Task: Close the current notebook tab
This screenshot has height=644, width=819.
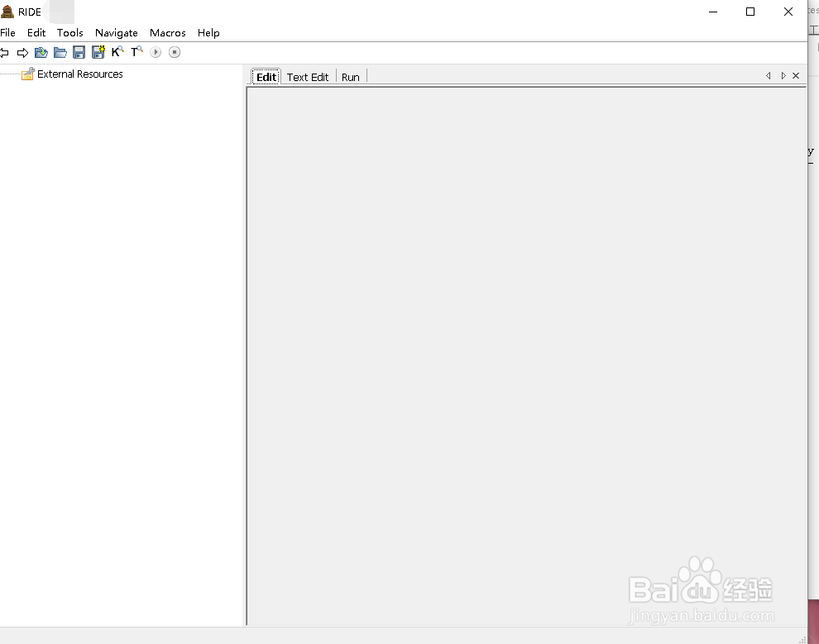Action: tap(796, 76)
